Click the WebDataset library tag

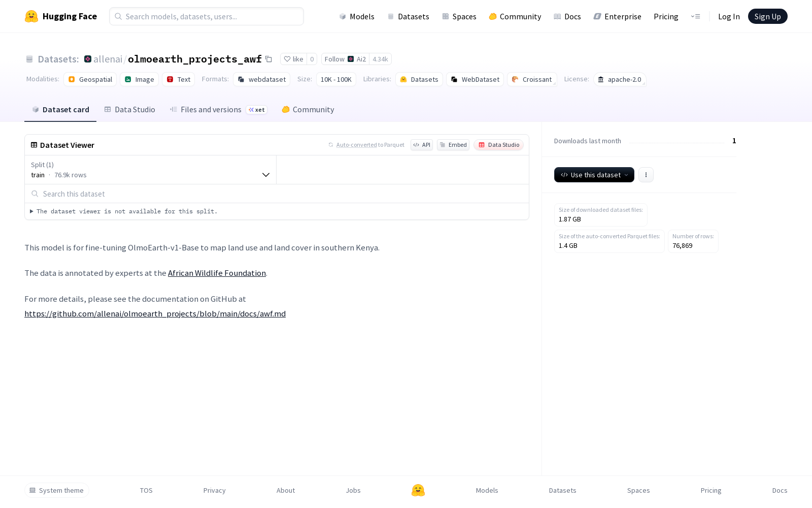[x=475, y=79]
